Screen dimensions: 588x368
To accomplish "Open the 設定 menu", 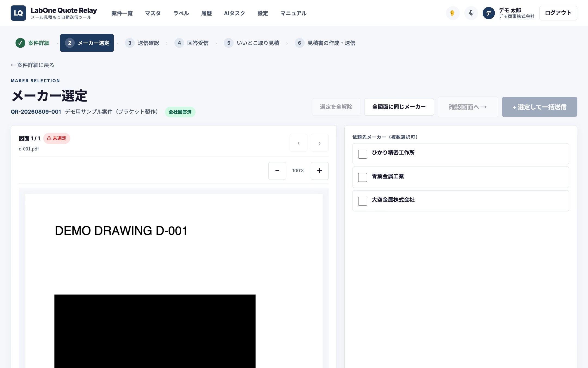I will tap(263, 13).
